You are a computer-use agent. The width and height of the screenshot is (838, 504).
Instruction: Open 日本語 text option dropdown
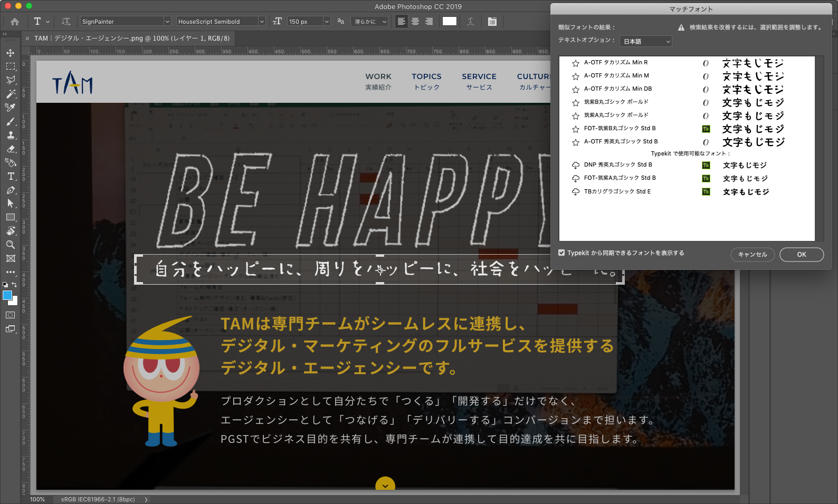coord(646,41)
